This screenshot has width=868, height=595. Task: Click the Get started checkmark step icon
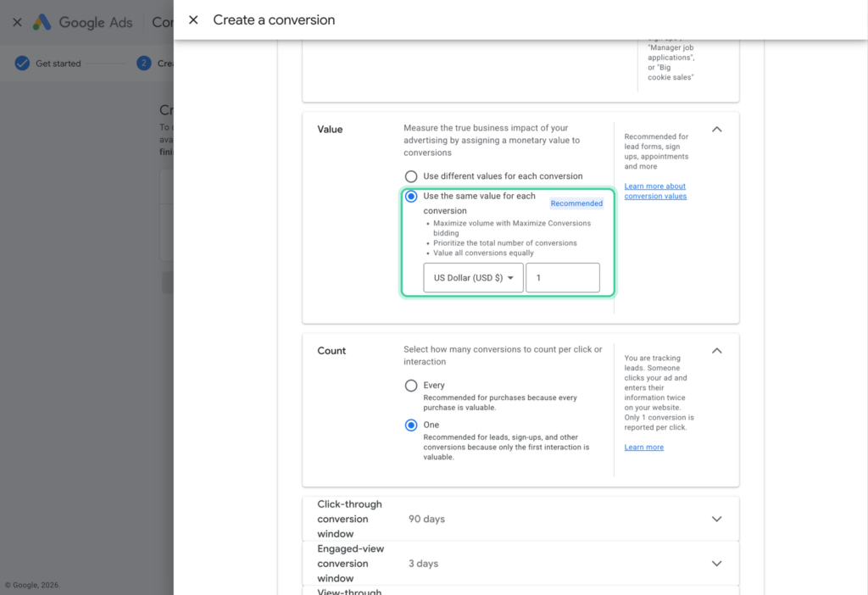(x=22, y=63)
